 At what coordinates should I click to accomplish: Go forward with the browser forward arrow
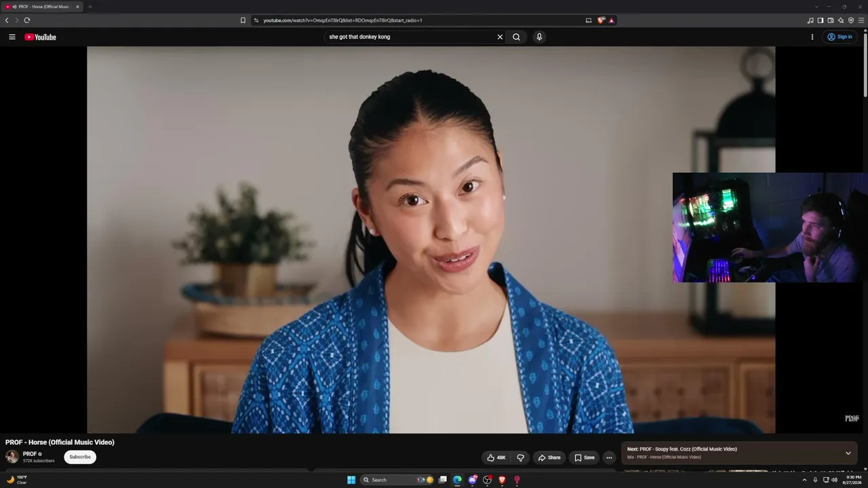tap(17, 20)
